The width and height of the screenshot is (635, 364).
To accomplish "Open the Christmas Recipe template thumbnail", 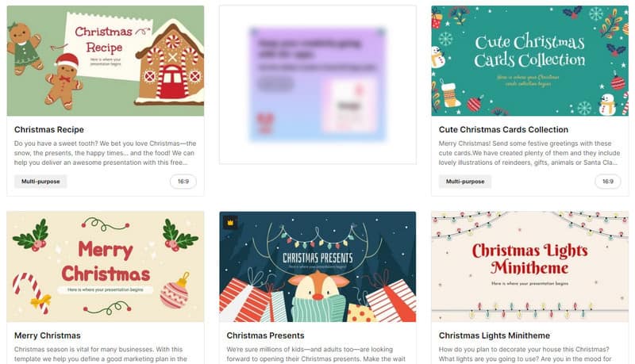I will pyautogui.click(x=106, y=60).
